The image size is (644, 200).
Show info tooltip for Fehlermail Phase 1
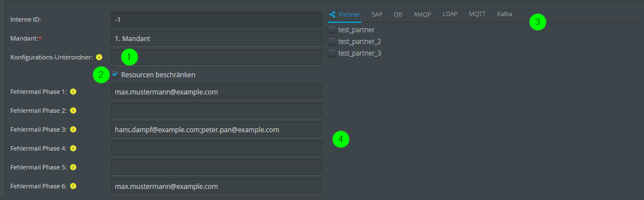(x=73, y=92)
